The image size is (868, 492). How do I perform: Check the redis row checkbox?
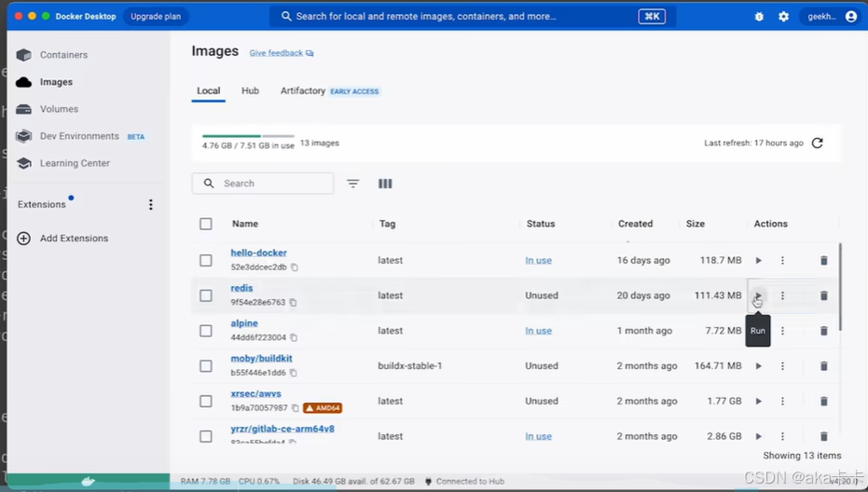point(206,295)
